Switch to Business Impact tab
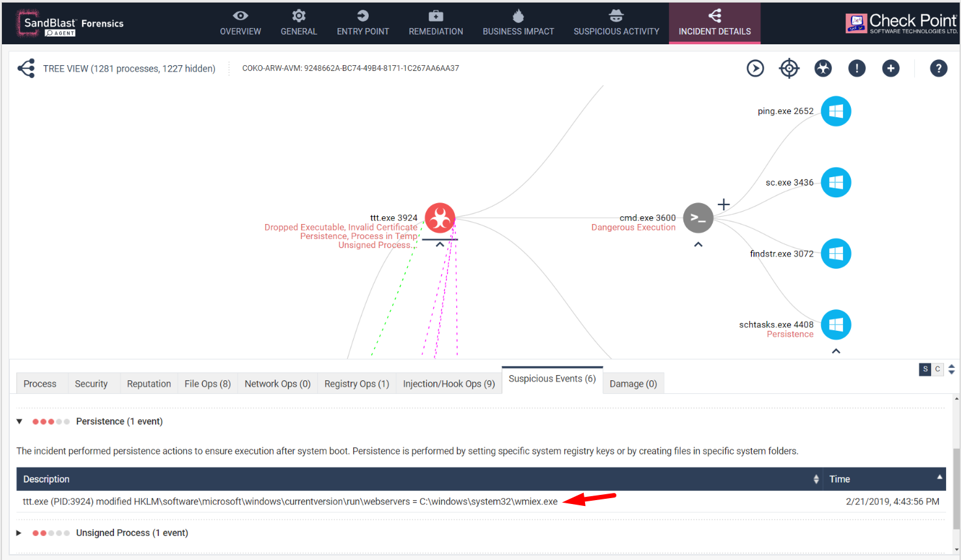961x560 pixels. (518, 23)
